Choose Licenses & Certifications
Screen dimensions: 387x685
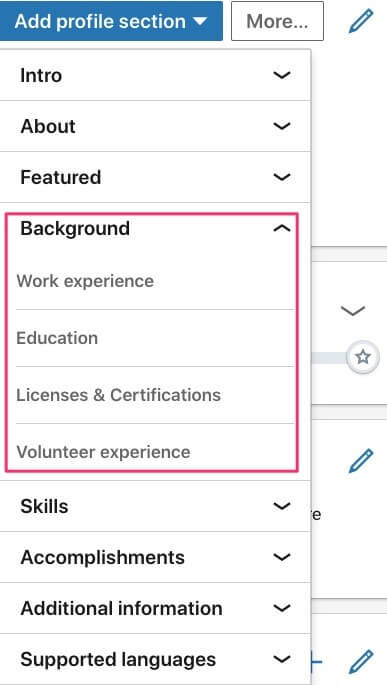coord(155,395)
